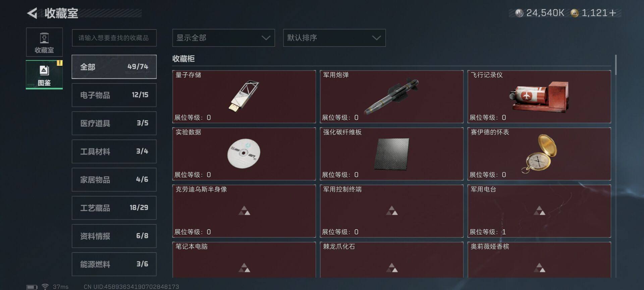
Task: Select the 全部 49/74 category
Action: point(114,67)
